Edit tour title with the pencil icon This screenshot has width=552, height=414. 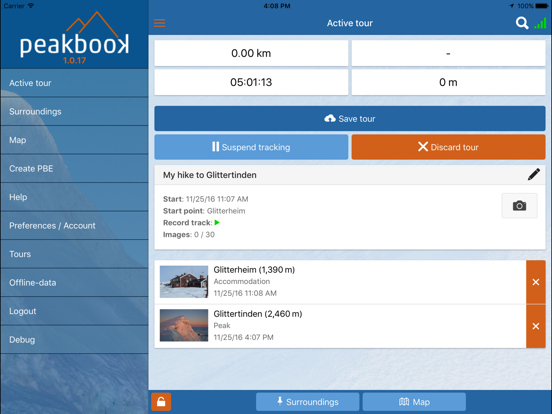pos(534,175)
